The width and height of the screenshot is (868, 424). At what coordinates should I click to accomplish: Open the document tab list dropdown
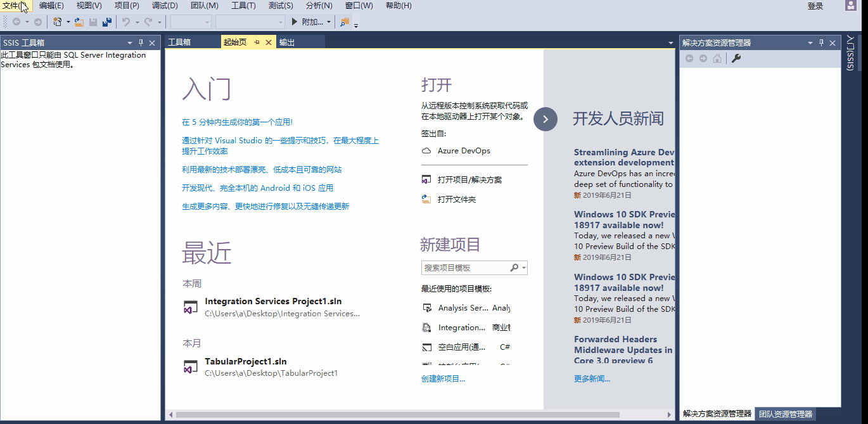coord(670,43)
